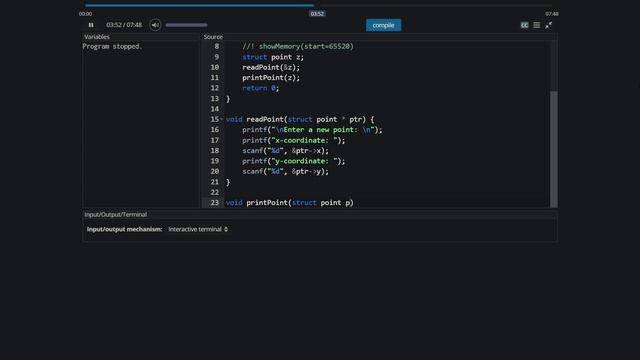Click 'Input/output mechanism:' label

[124, 229]
